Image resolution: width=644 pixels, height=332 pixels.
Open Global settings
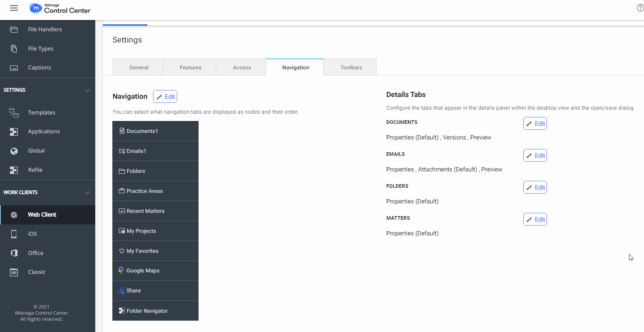pyautogui.click(x=36, y=150)
